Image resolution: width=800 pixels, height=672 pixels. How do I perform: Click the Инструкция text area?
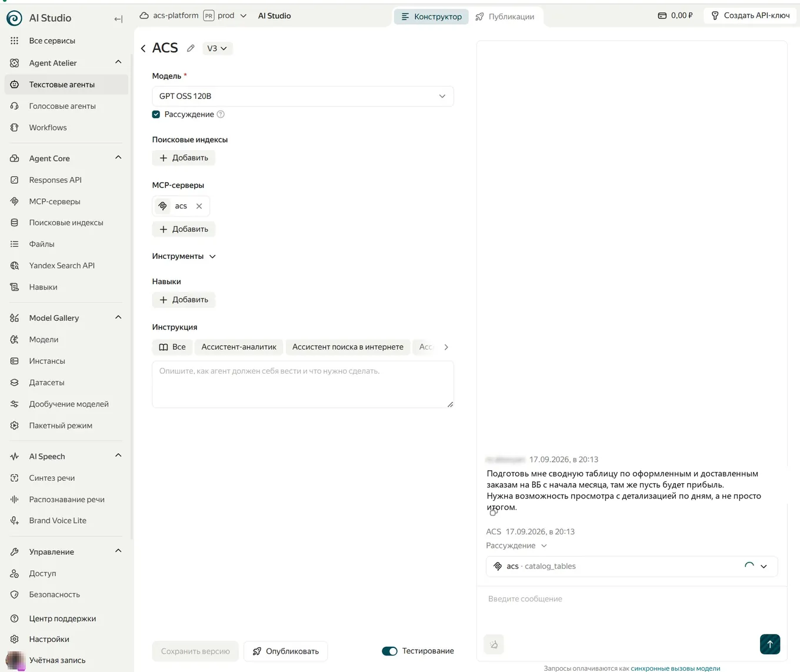(x=302, y=384)
